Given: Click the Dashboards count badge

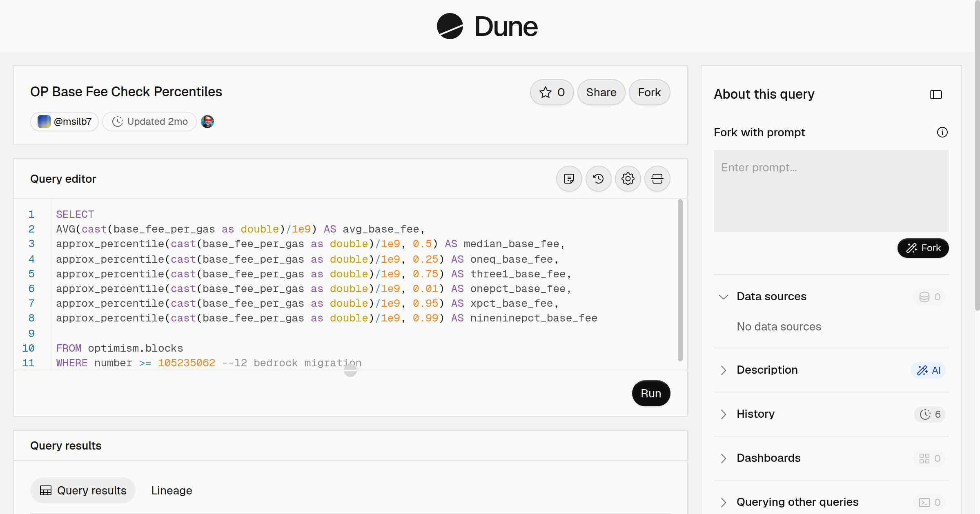Looking at the screenshot, I should (930, 458).
